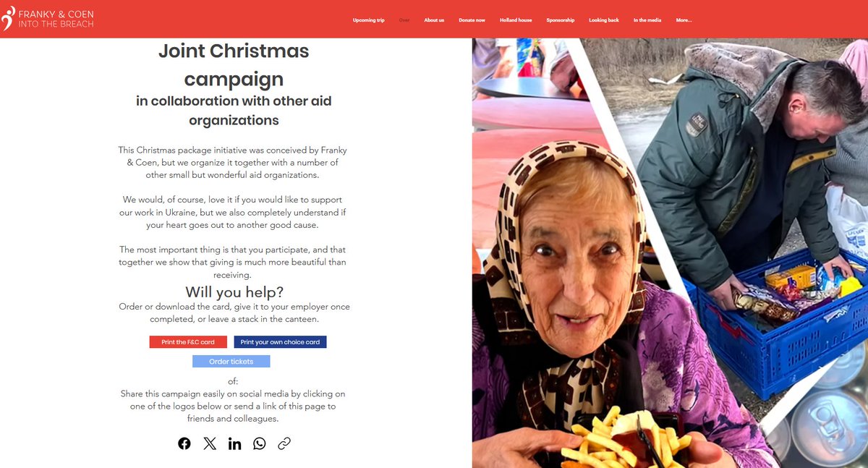868x468 pixels.
Task: Open the Looking back page
Action: coord(604,20)
